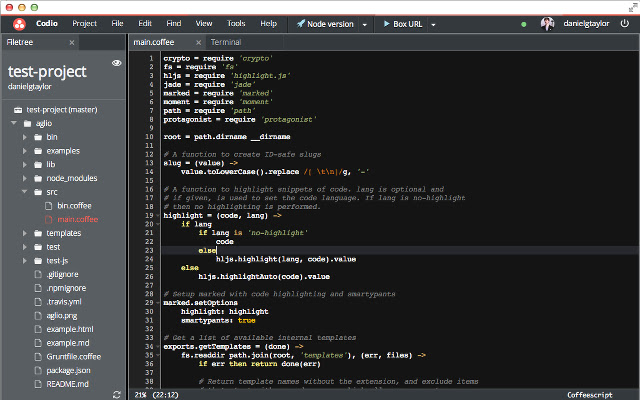Click the test-project title heading
The width and height of the screenshot is (640, 400).
tap(47, 72)
